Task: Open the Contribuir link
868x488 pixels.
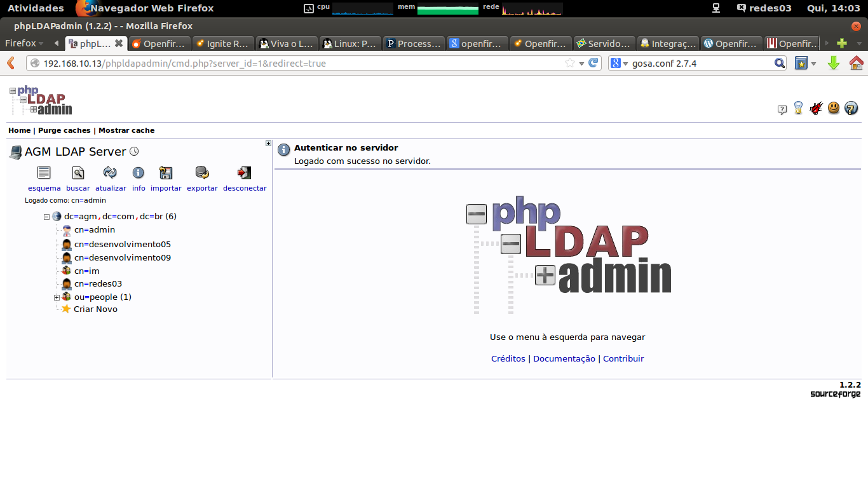Action: 623,359
